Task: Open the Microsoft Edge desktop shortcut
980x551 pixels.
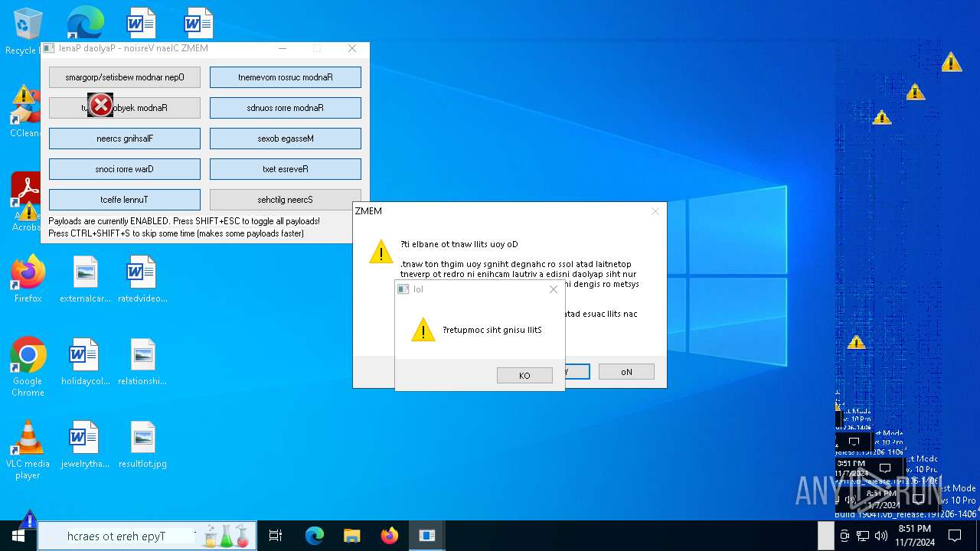Action: (x=85, y=23)
